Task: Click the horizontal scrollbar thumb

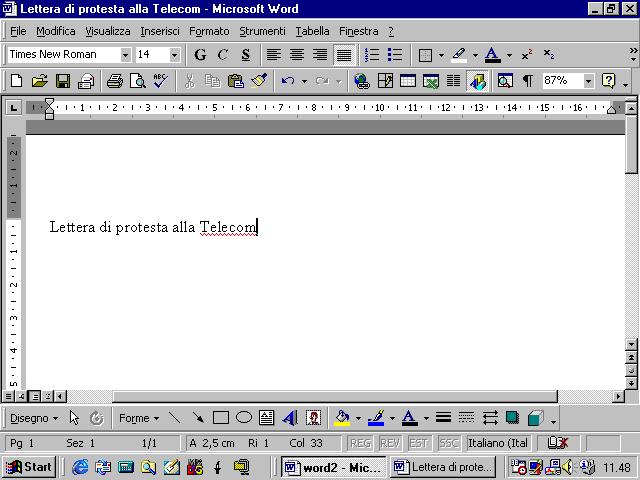Action: [x=335, y=396]
